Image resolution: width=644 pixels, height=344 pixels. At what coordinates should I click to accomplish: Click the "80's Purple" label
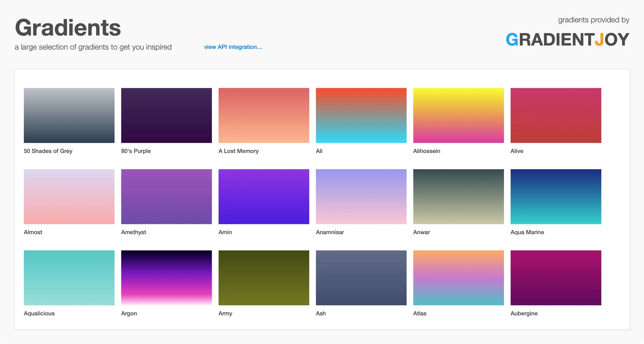(x=136, y=151)
